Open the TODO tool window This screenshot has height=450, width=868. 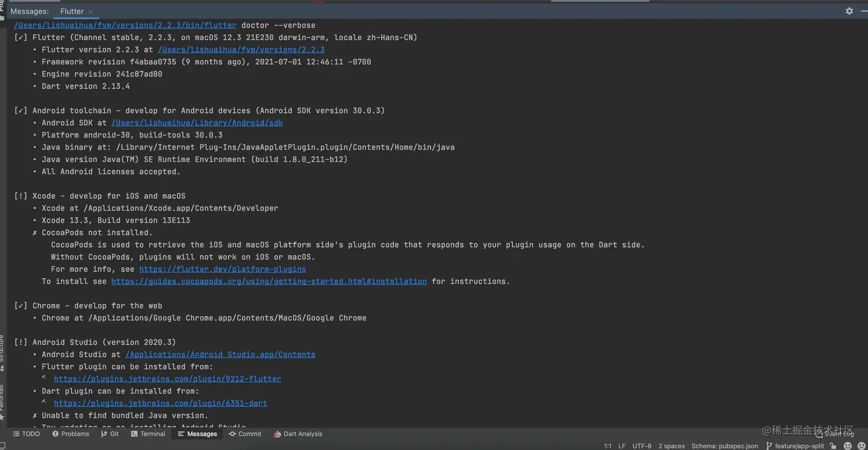[26, 434]
